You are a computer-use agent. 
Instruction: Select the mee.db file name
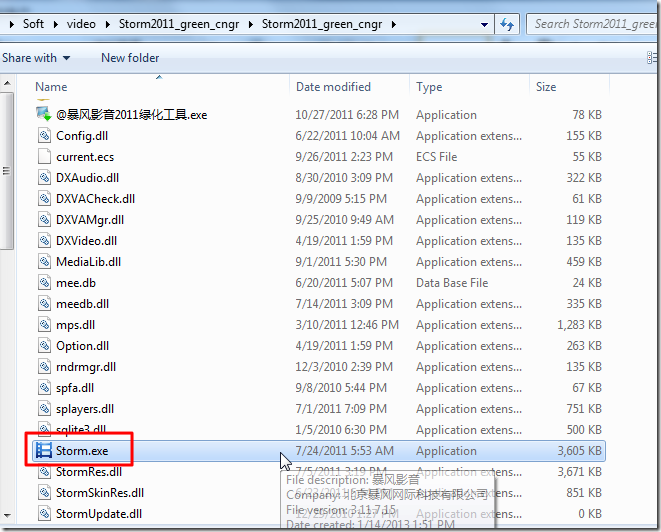(x=76, y=283)
